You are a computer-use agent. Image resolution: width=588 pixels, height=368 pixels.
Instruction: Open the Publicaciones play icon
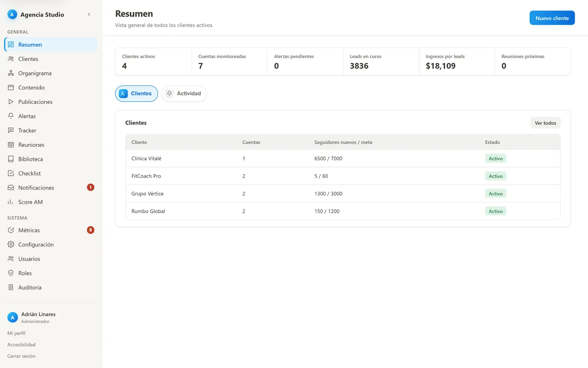(11, 102)
